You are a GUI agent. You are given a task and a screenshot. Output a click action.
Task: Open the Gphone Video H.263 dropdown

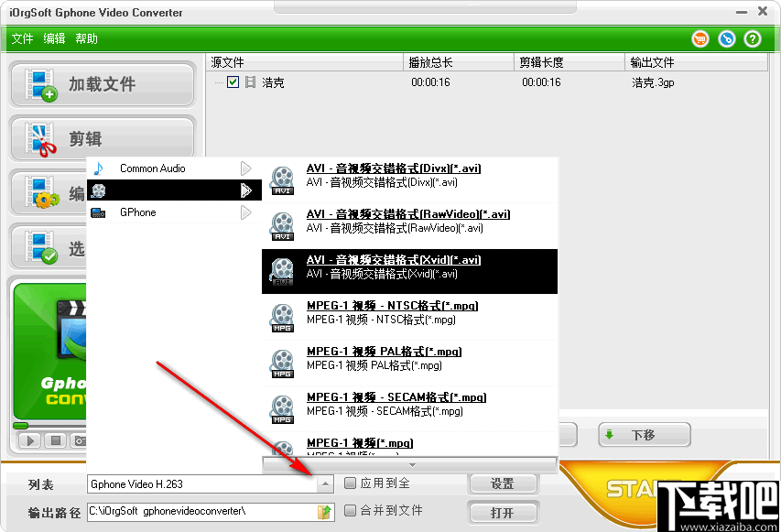pyautogui.click(x=326, y=483)
